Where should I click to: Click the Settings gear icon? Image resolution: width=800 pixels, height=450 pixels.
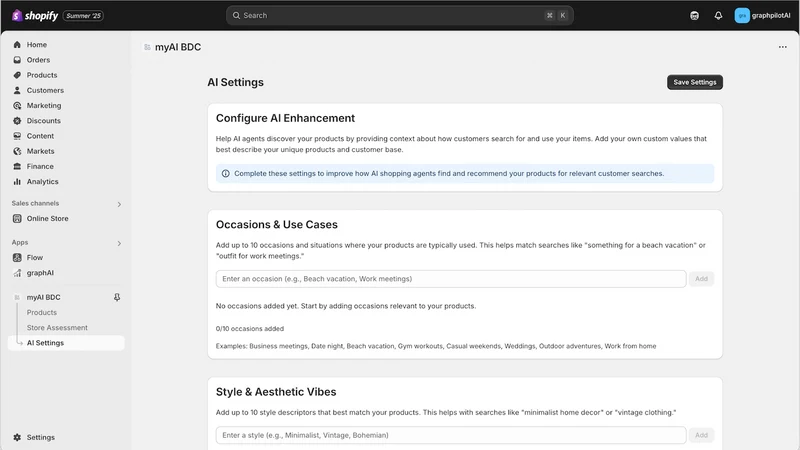17,437
